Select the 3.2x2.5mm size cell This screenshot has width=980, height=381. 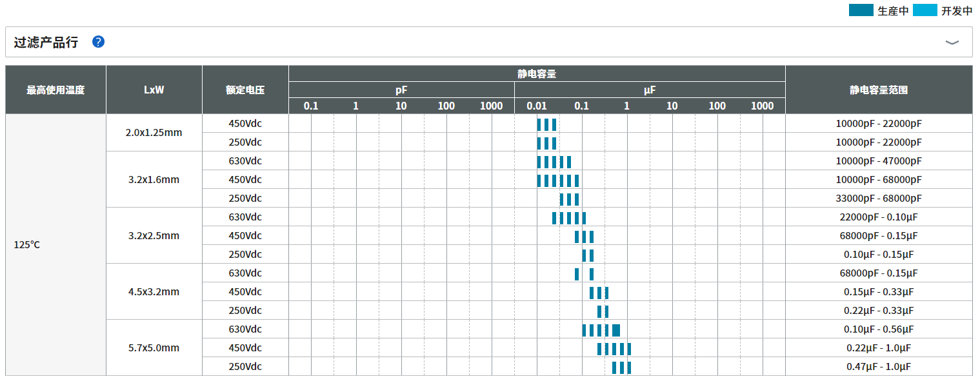154,235
